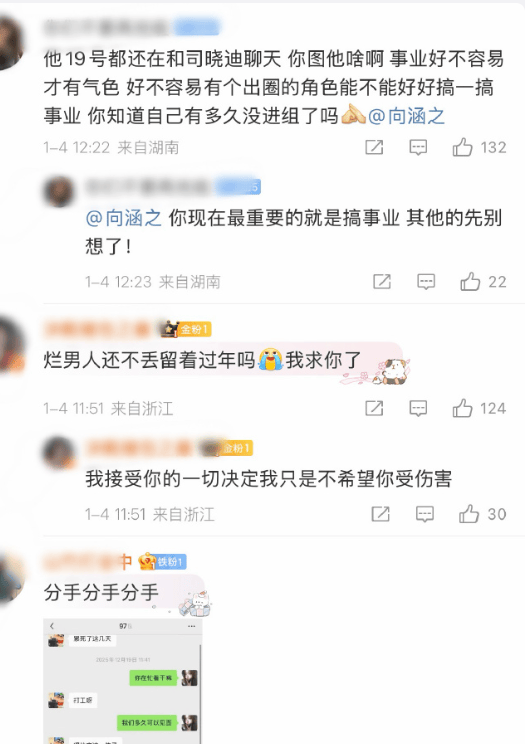Share the 我接受你的一切决定 comment
This screenshot has width=525, height=744.
click(x=381, y=514)
